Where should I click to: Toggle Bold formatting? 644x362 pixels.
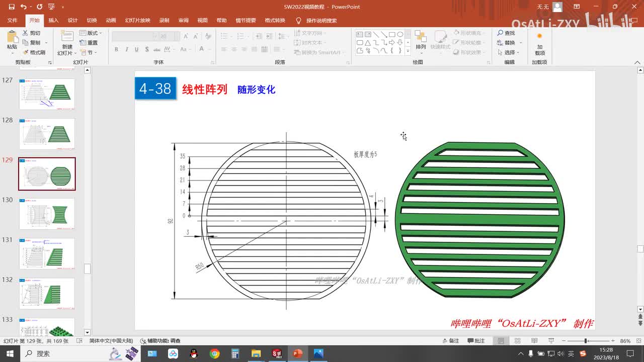click(x=116, y=49)
